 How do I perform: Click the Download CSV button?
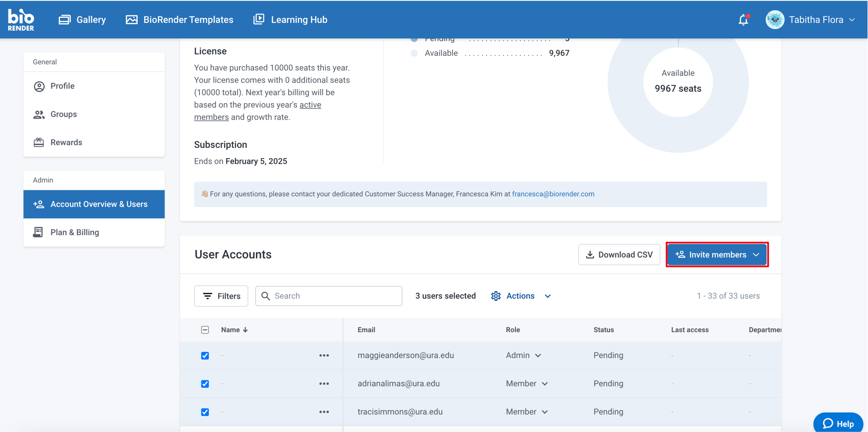pos(619,254)
